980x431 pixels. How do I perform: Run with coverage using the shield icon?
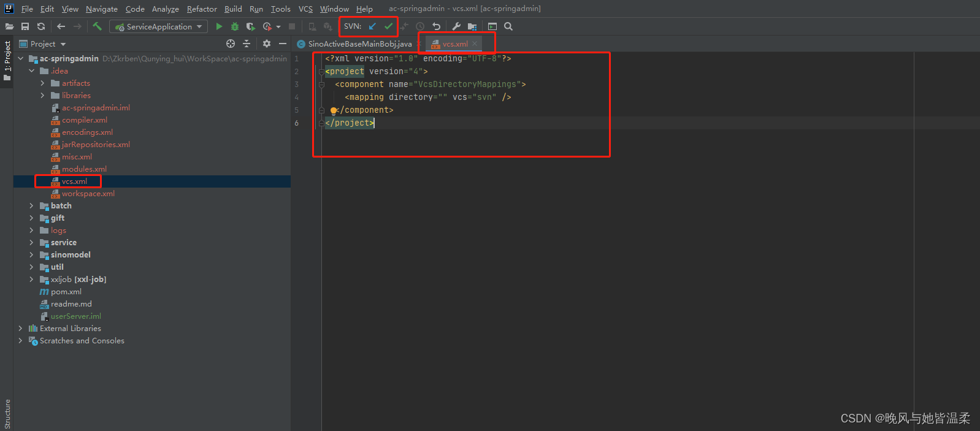coord(250,26)
